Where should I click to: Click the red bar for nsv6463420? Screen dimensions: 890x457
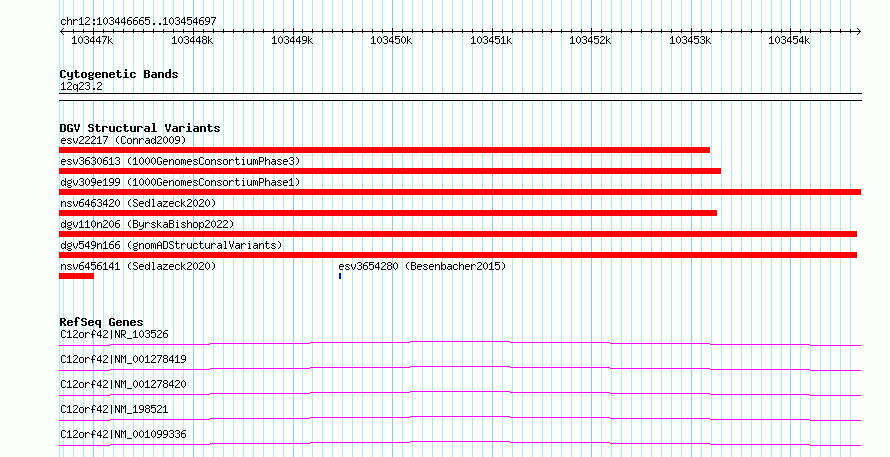pos(388,213)
